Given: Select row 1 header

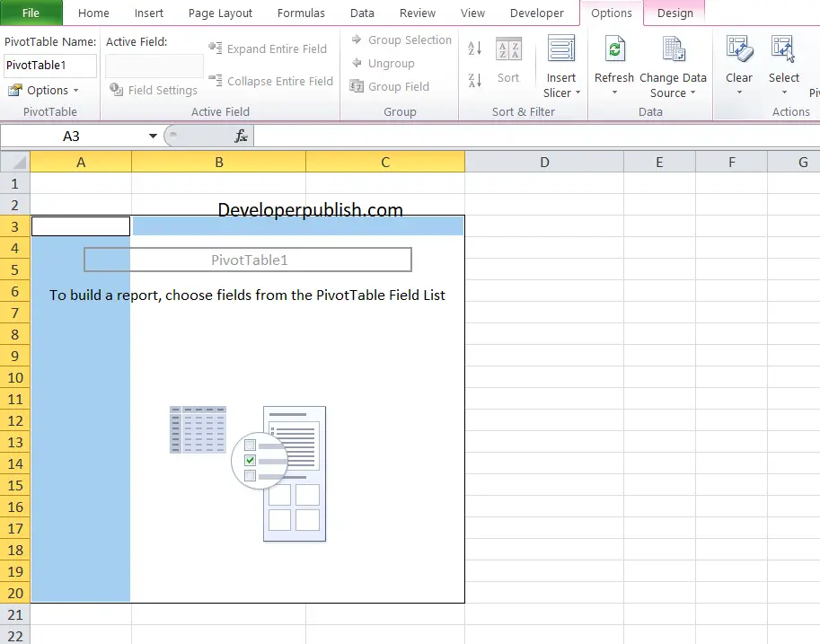Looking at the screenshot, I should 15,183.
